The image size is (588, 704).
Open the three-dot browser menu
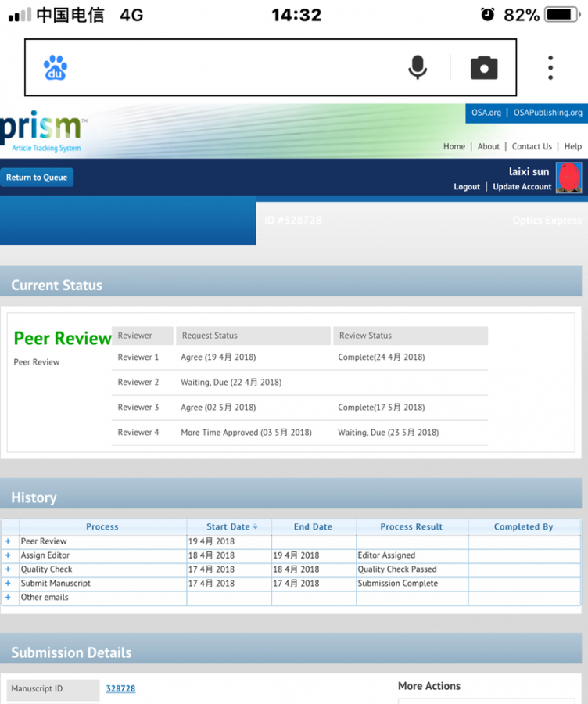[x=550, y=68]
